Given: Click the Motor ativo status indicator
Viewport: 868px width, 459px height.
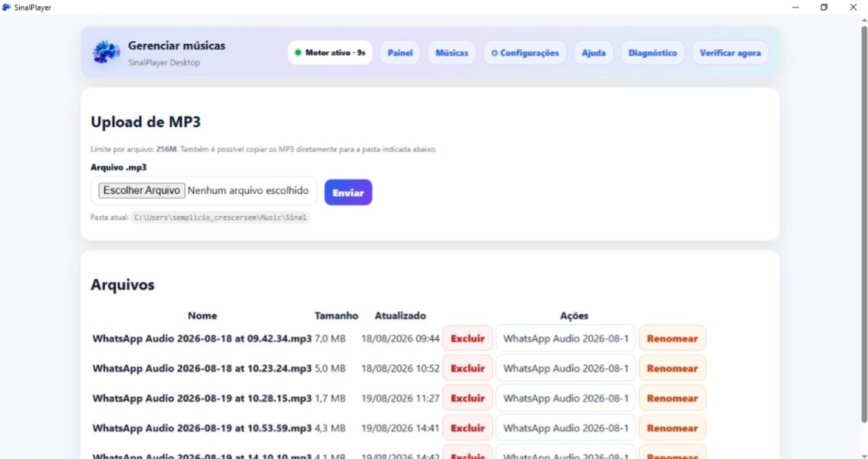Looking at the screenshot, I should [330, 53].
